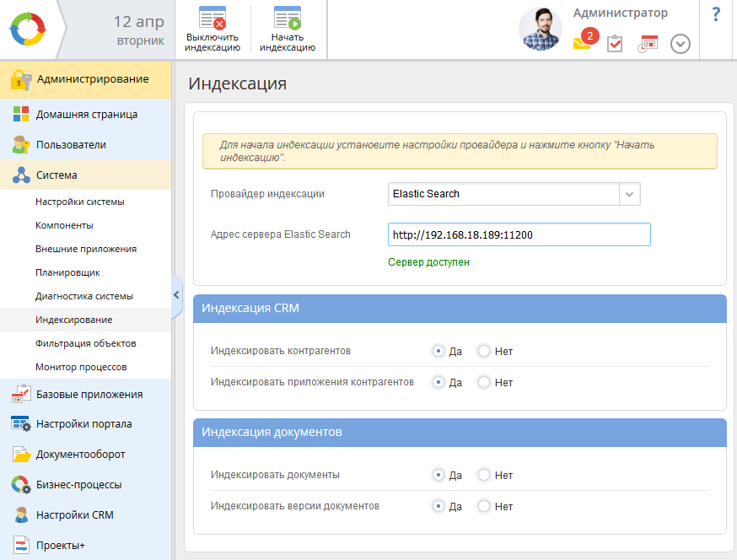Click the Administrator avatar photo
This screenshot has height=560, width=737.
tap(540, 30)
